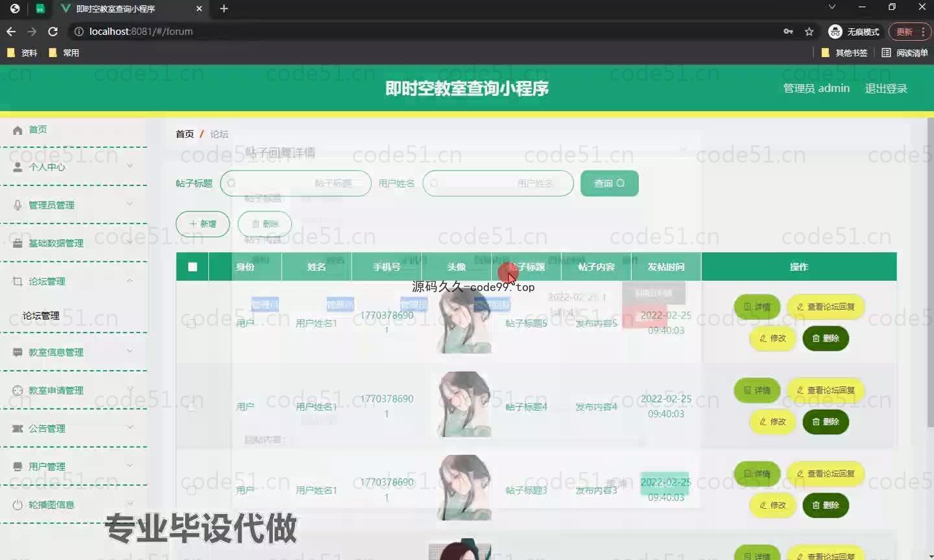Select the 论坛管理 submenu item
The height and width of the screenshot is (560, 934).
tap(41, 316)
